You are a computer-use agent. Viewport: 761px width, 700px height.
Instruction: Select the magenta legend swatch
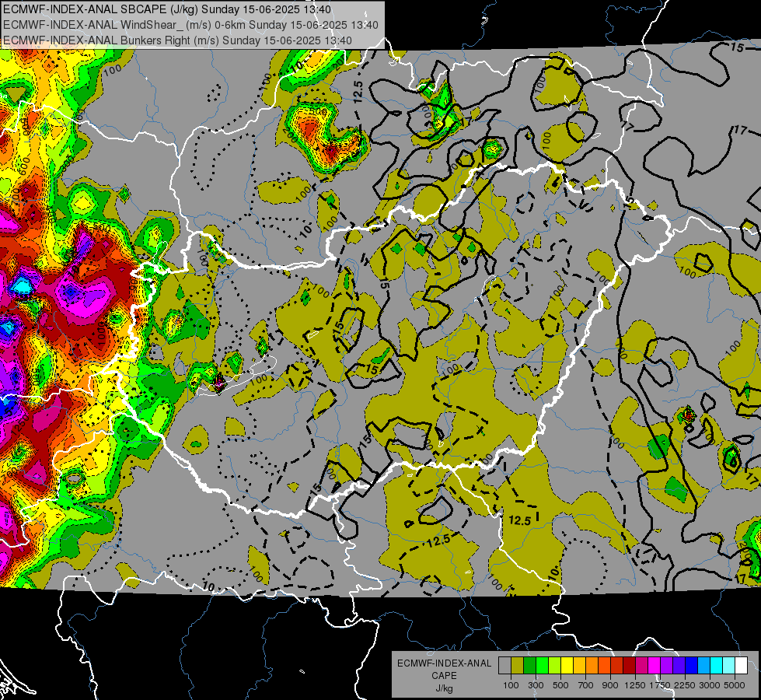click(655, 666)
